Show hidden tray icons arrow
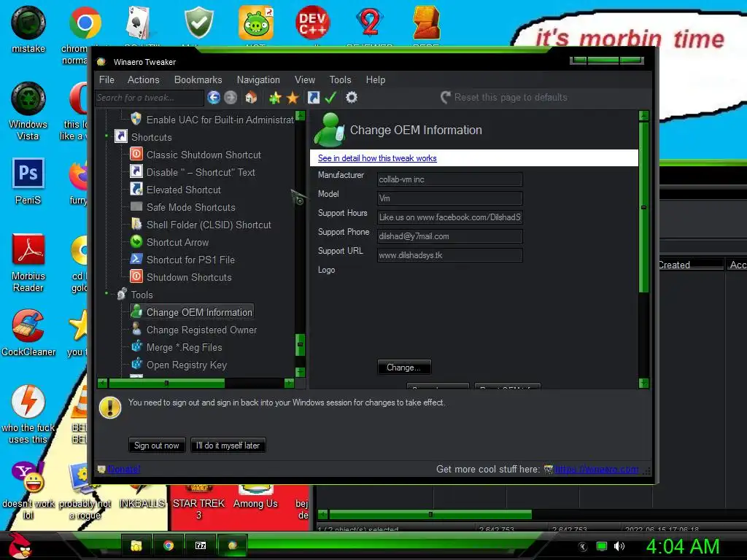747x560 pixels. pyautogui.click(x=583, y=547)
